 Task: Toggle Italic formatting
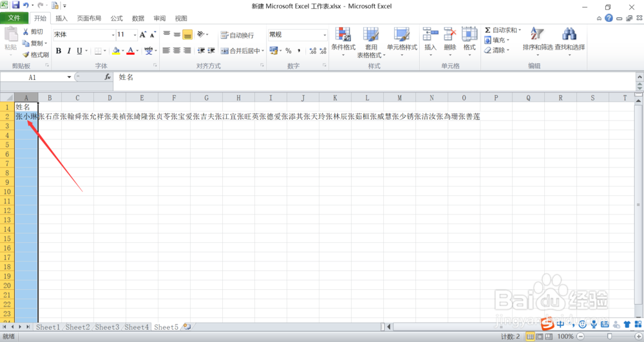(69, 51)
